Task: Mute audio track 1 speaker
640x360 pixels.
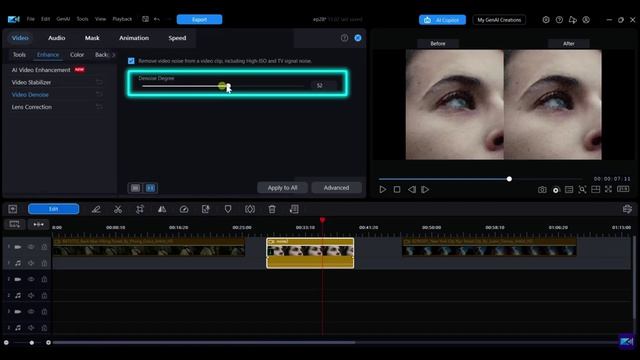Action: tap(31, 263)
